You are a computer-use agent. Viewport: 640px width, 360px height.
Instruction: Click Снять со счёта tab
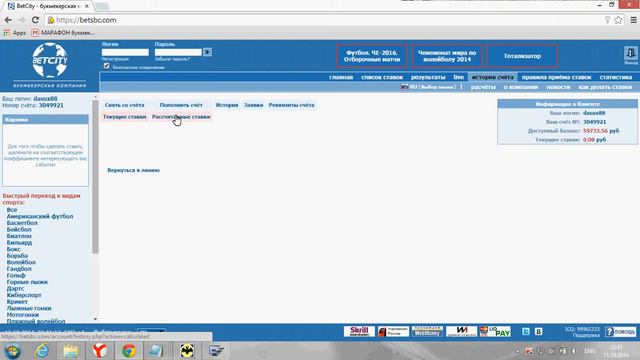click(124, 105)
